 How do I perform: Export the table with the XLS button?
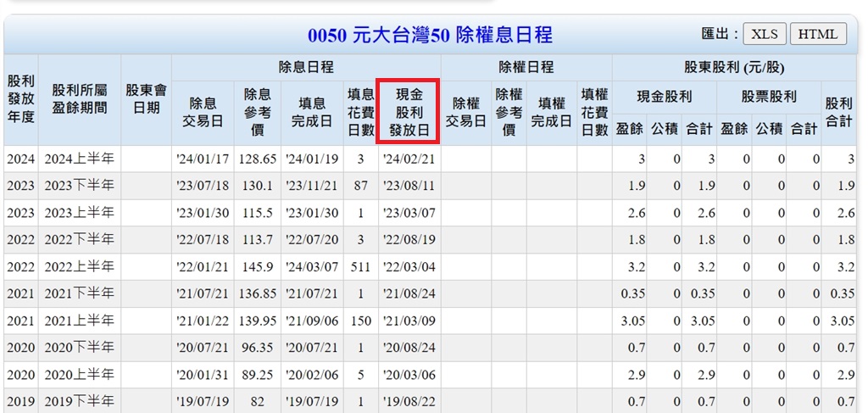pos(765,34)
